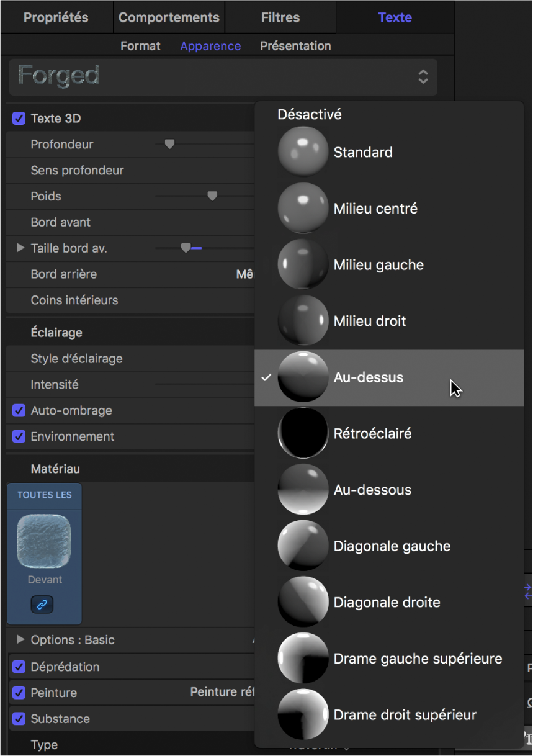Open the Présentation text pane

pyautogui.click(x=295, y=46)
